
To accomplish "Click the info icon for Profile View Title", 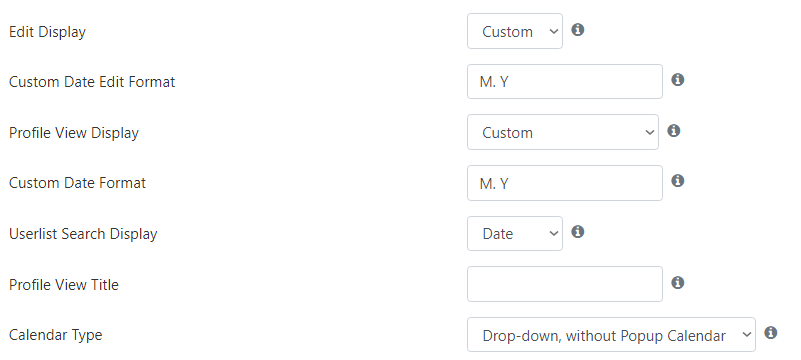I will pos(677,282).
